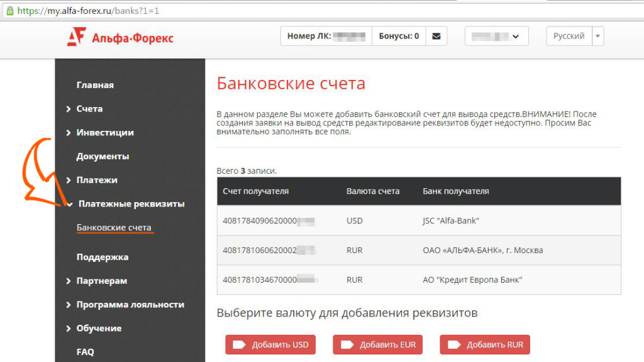Click the USD currency cell

pyautogui.click(x=355, y=221)
